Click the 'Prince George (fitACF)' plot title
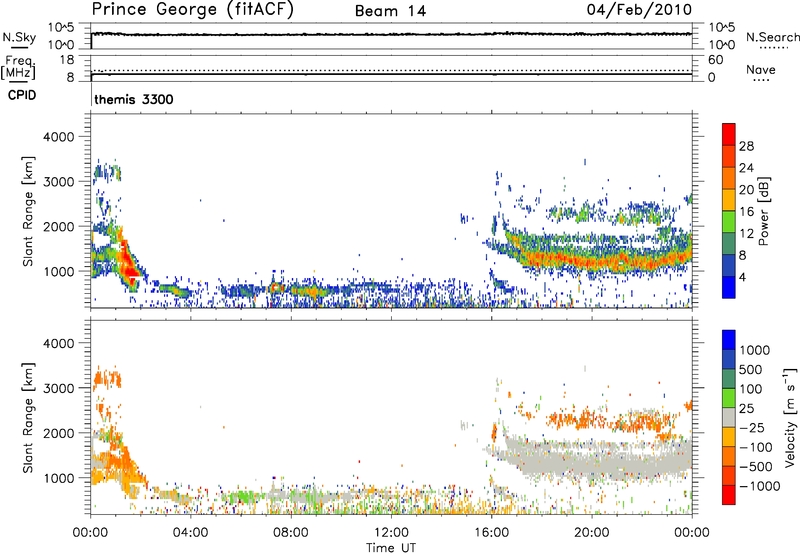 [x=192, y=10]
